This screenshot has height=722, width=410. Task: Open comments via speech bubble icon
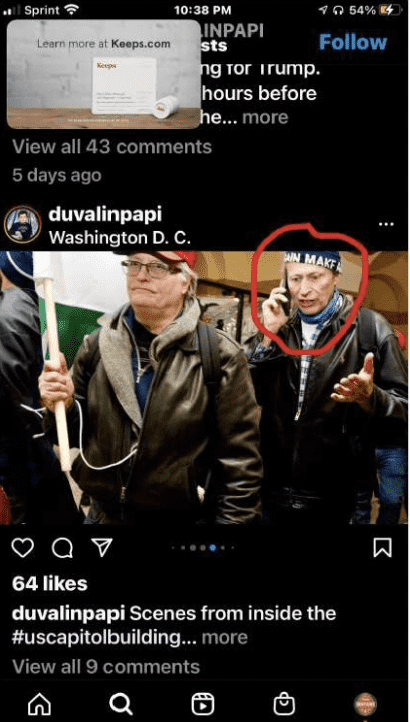click(62, 547)
